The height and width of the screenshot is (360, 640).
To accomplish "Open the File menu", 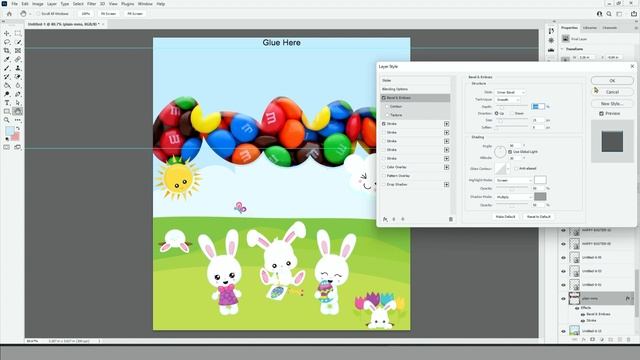I will [x=14, y=4].
